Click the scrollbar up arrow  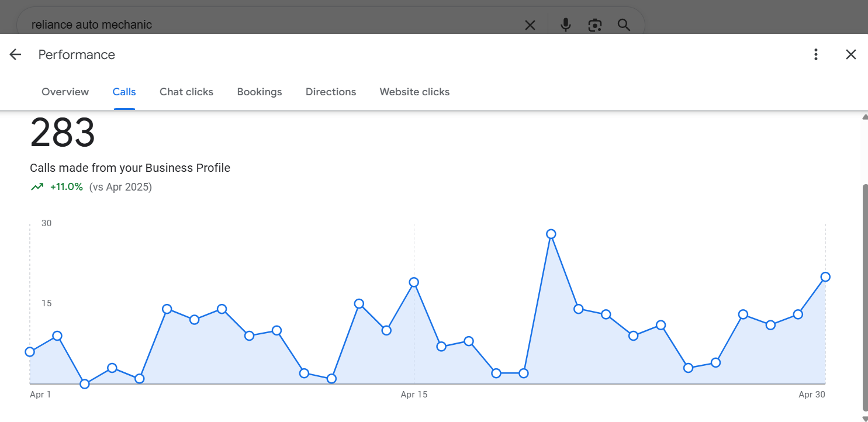click(x=865, y=117)
